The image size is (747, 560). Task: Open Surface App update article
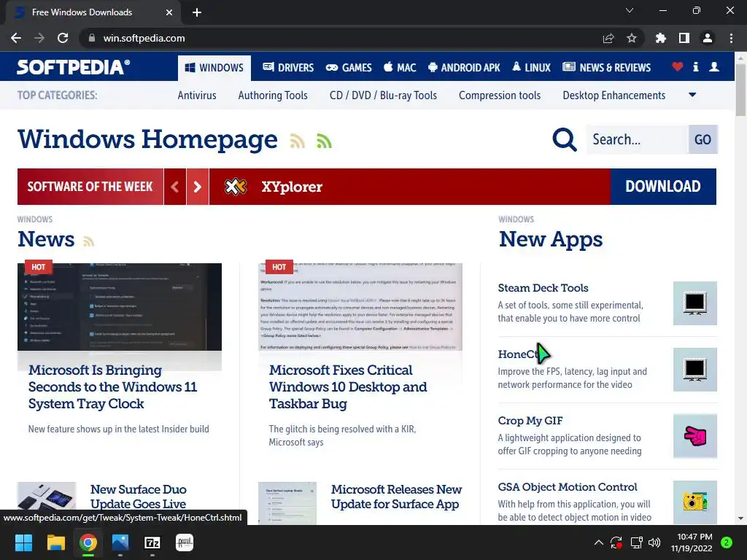[x=396, y=497]
